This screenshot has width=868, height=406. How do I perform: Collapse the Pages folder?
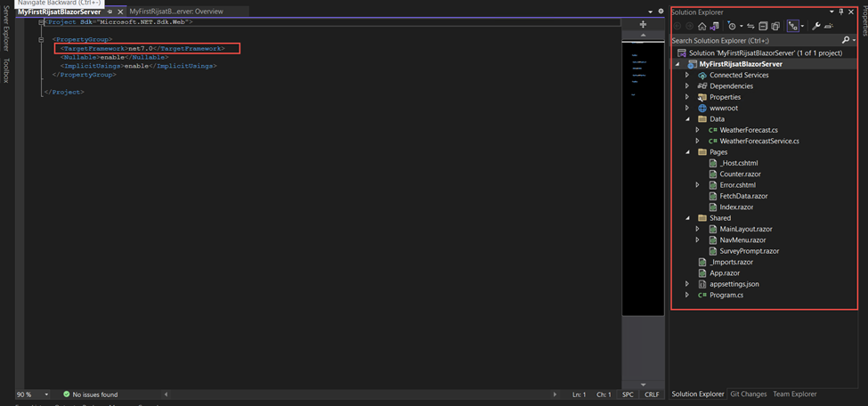[687, 152]
